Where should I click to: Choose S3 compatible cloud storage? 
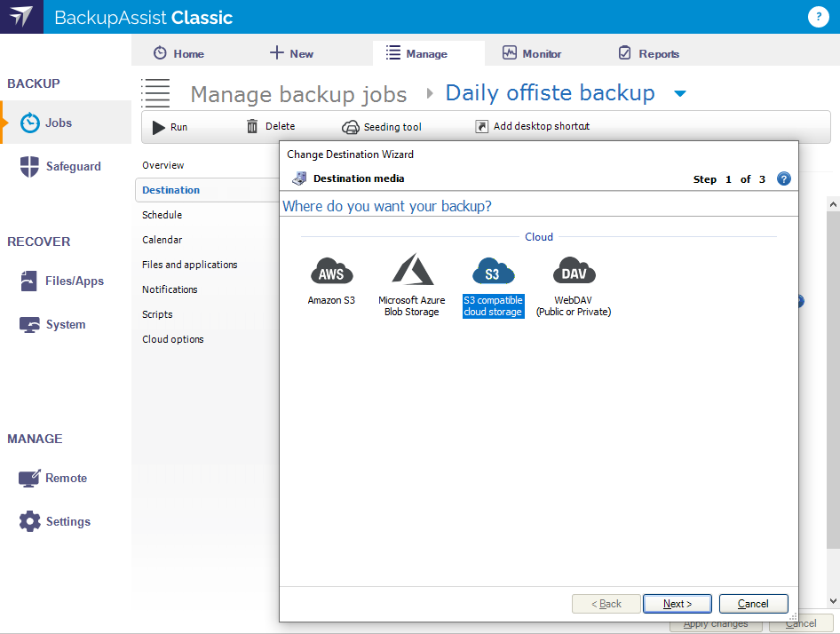tap(493, 288)
